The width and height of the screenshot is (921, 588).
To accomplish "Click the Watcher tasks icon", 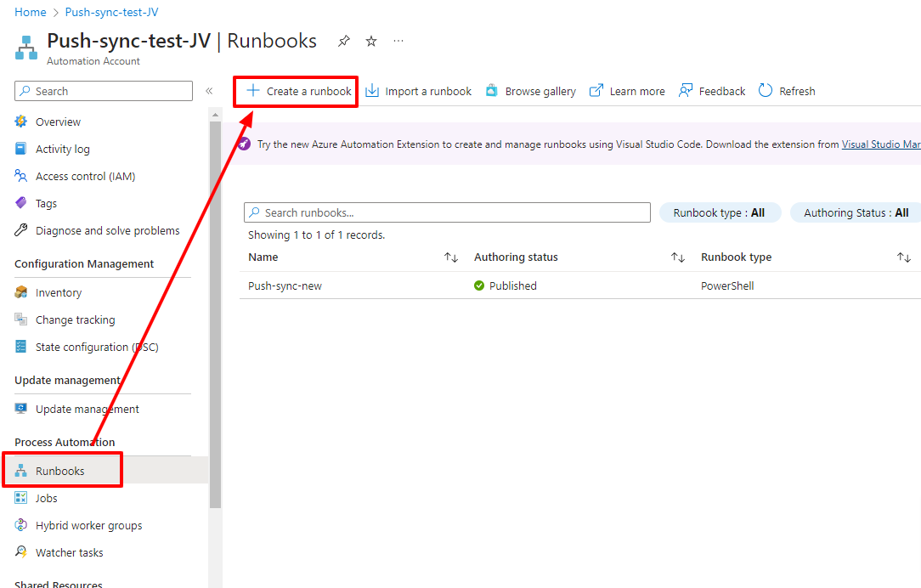I will coord(20,552).
